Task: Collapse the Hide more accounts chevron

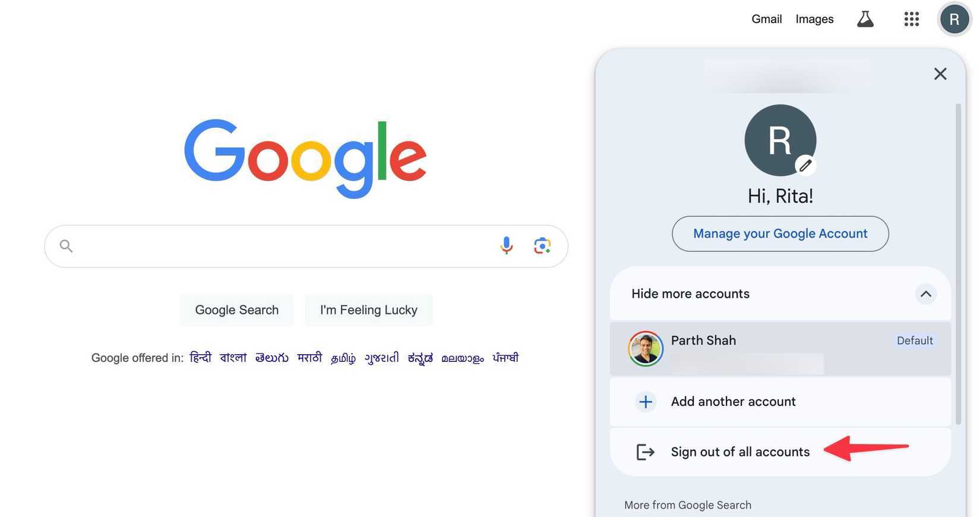Action: [x=925, y=294]
